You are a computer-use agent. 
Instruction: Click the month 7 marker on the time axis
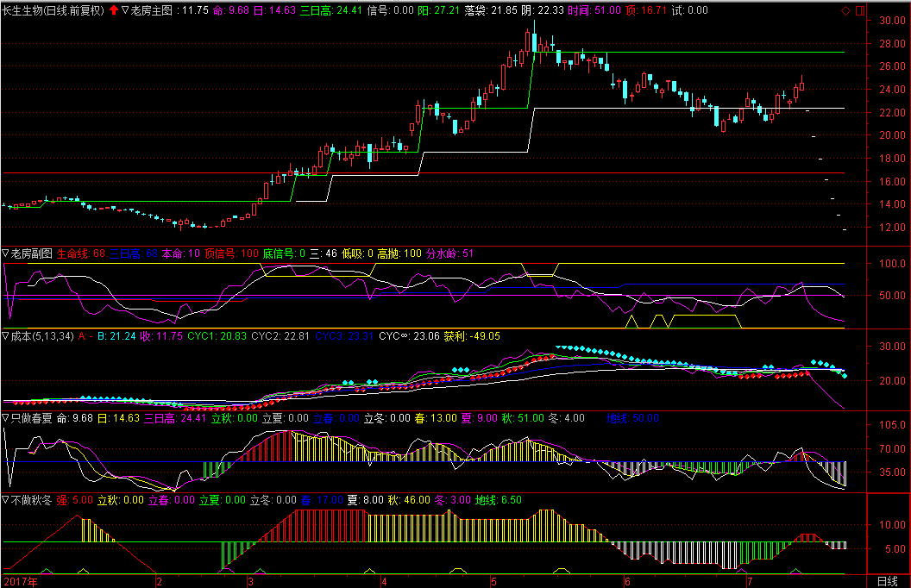pos(750,581)
